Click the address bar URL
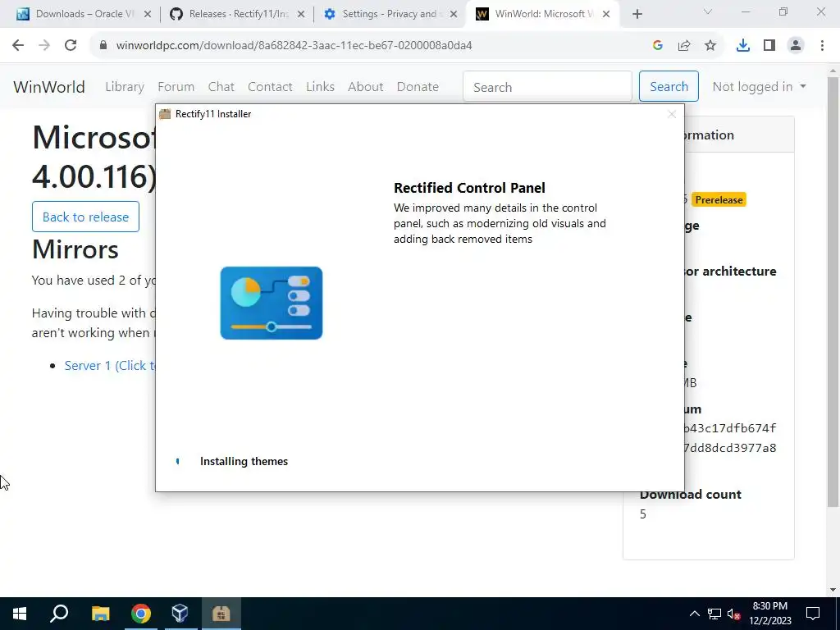The image size is (840, 630). click(x=294, y=46)
